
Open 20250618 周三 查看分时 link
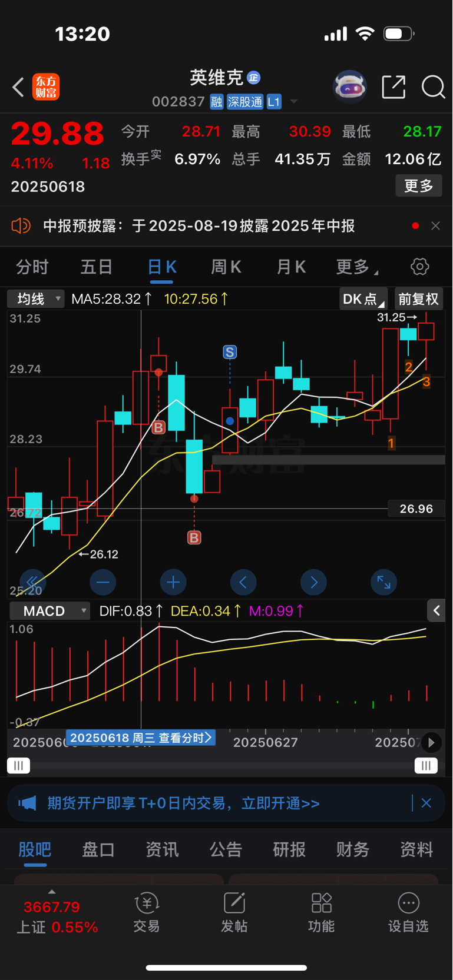point(141,738)
